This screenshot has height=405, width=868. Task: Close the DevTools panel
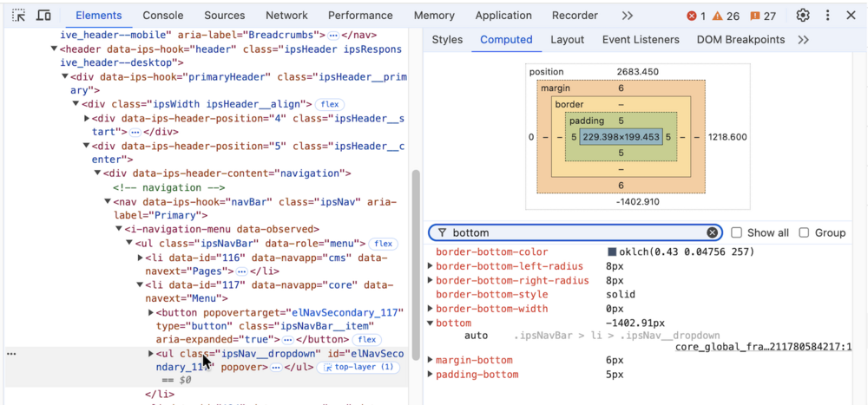tap(851, 16)
